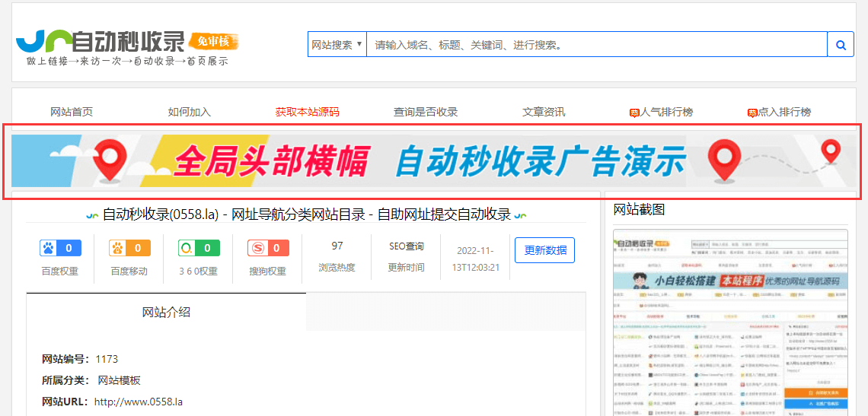The image size is (868, 416).
Task: Click the red 获取本站源码 link
Action: point(307,112)
